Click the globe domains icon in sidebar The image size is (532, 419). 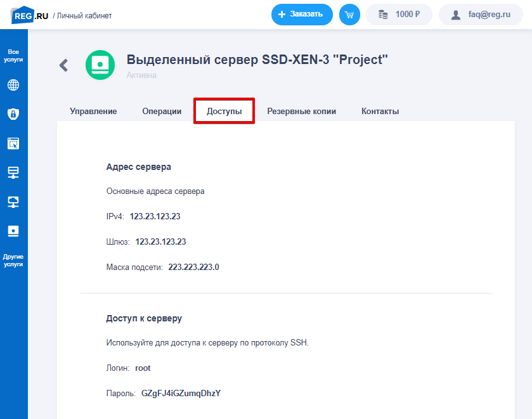click(13, 85)
